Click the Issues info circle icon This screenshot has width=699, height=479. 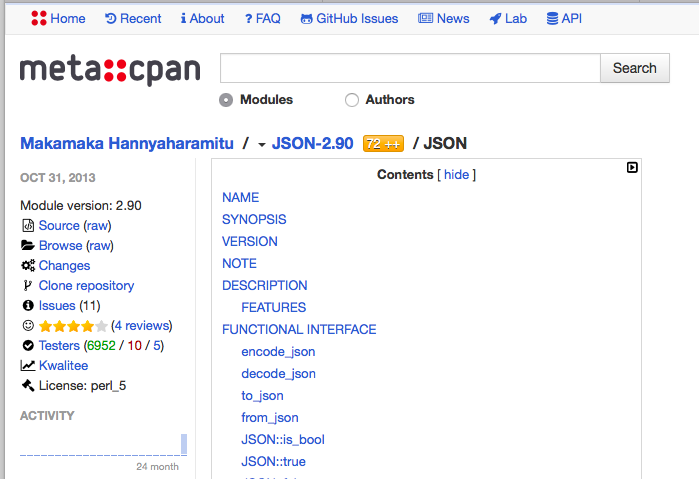point(28,305)
